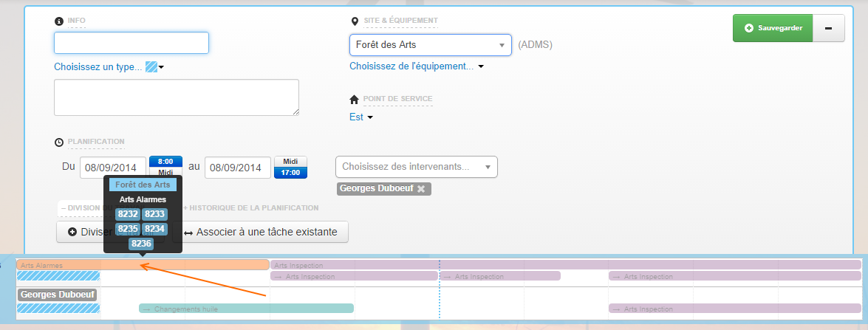Image resolution: width=868 pixels, height=330 pixels.
Task: Expand the Choisissez de l'équipement list
Action: 416,66
